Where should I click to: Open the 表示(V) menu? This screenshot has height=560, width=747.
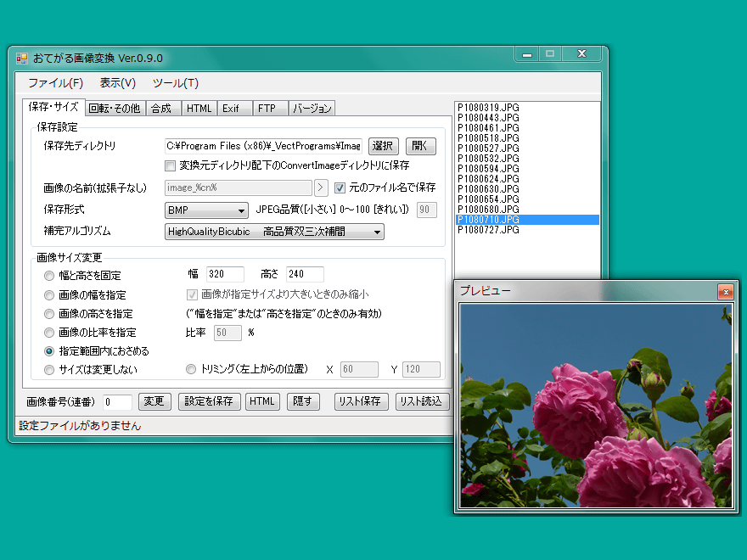click(x=118, y=83)
